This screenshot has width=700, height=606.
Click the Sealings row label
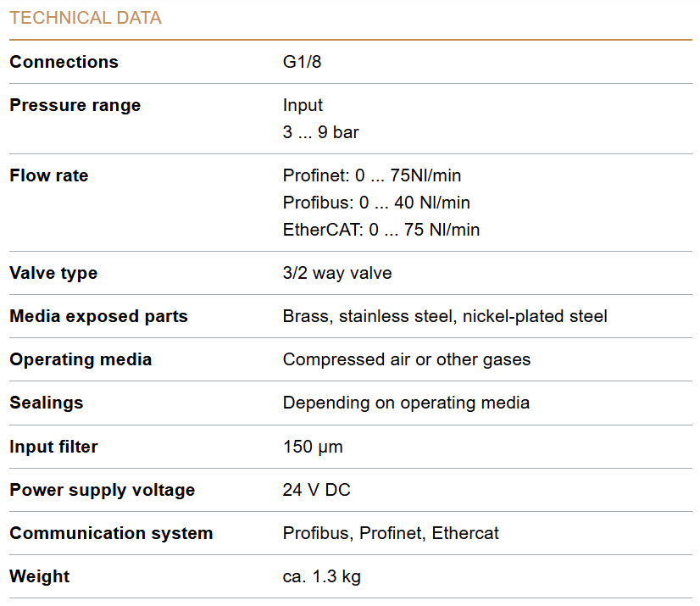click(47, 403)
